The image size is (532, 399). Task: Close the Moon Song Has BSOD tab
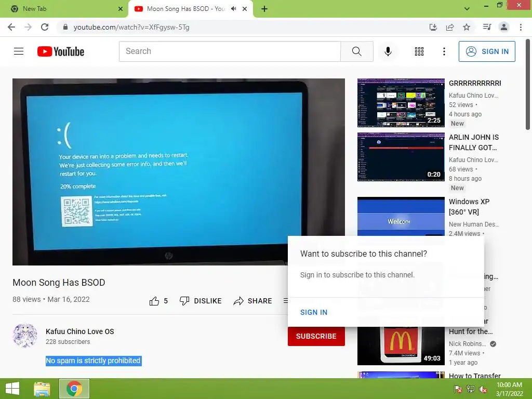(245, 9)
